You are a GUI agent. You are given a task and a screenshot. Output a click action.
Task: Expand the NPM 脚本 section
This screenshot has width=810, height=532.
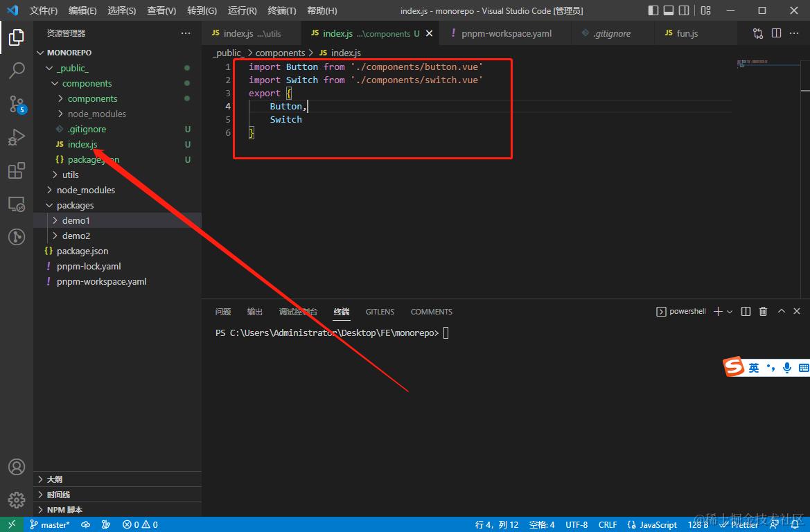117,510
